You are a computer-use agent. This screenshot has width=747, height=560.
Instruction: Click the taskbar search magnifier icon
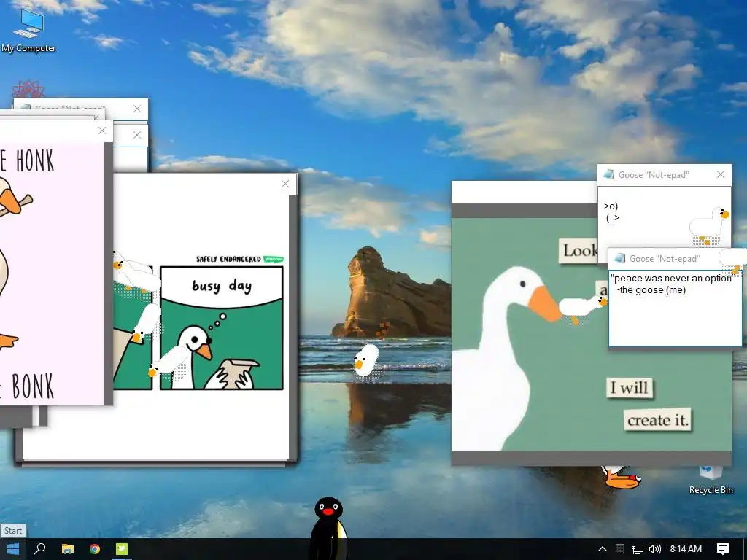click(39, 549)
